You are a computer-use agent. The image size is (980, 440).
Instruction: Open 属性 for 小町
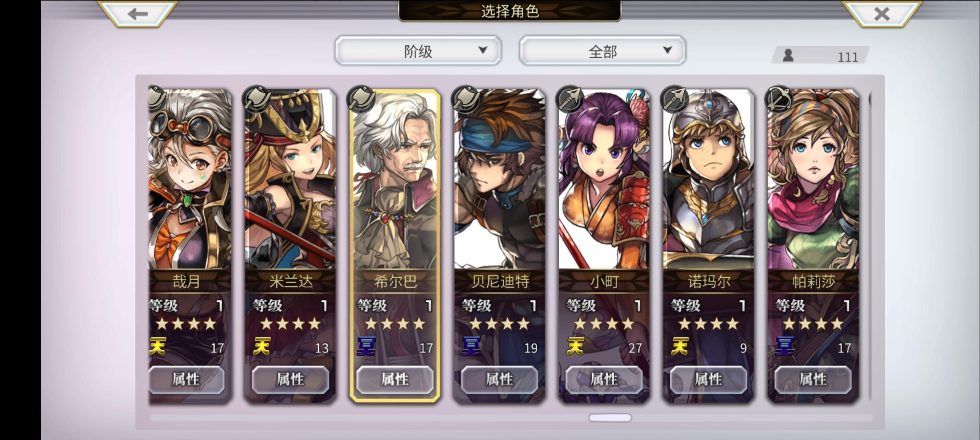(x=604, y=380)
